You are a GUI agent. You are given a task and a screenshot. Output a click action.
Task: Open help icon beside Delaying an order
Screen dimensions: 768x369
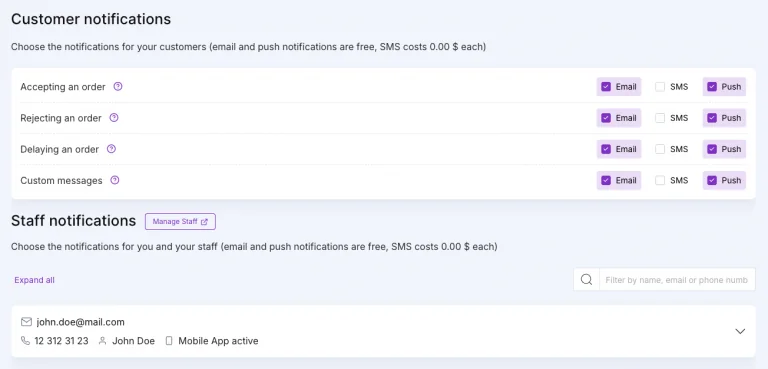111,149
